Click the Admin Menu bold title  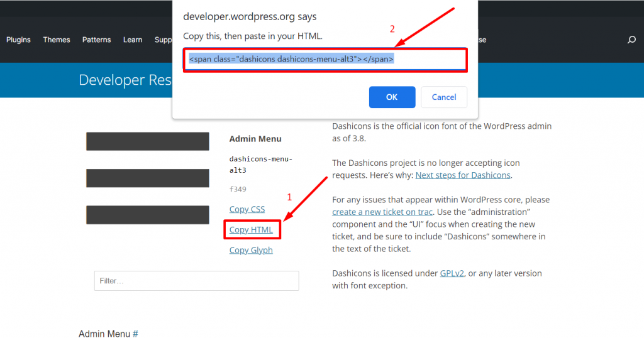click(255, 139)
